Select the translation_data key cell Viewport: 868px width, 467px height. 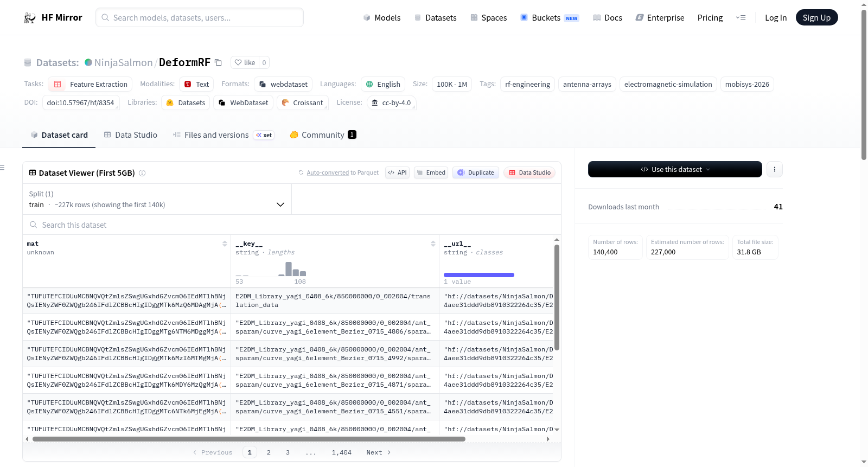[x=335, y=301]
